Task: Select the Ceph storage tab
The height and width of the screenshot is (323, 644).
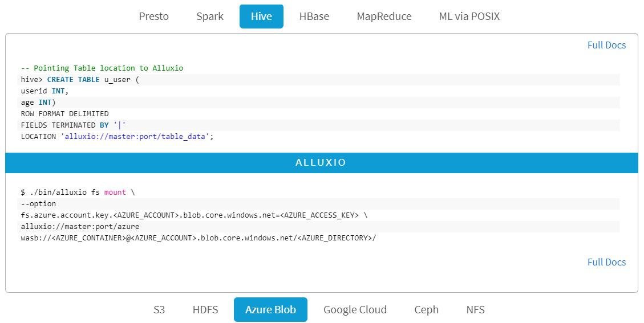Action: pos(427,310)
